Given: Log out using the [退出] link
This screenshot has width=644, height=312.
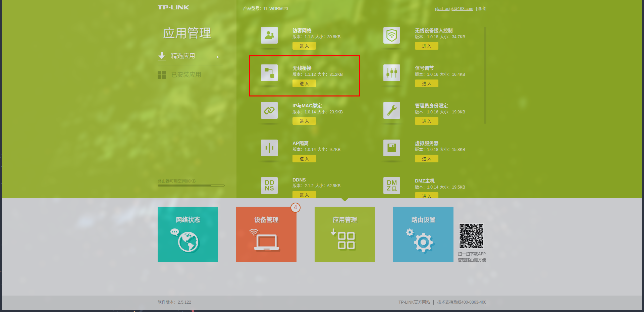Looking at the screenshot, I should click(x=481, y=9).
